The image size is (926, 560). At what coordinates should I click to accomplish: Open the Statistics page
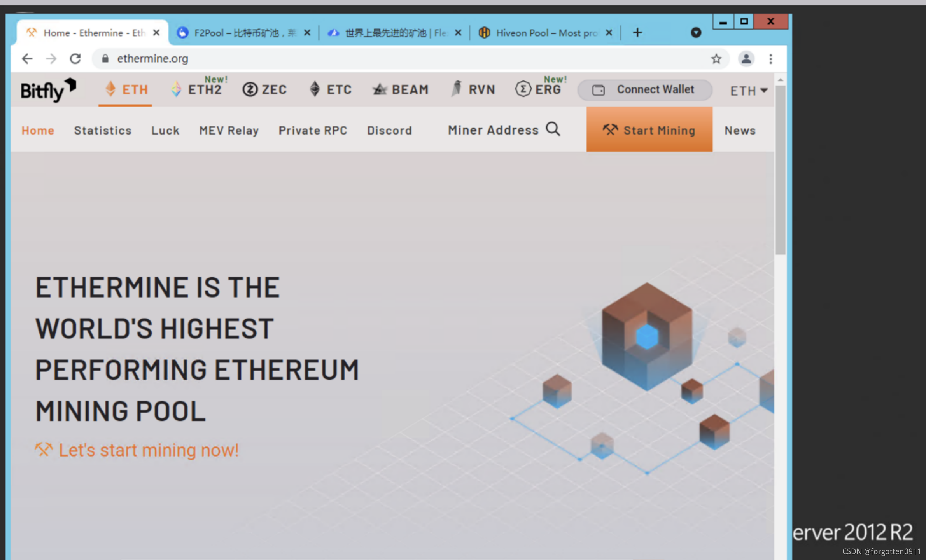pos(103,130)
